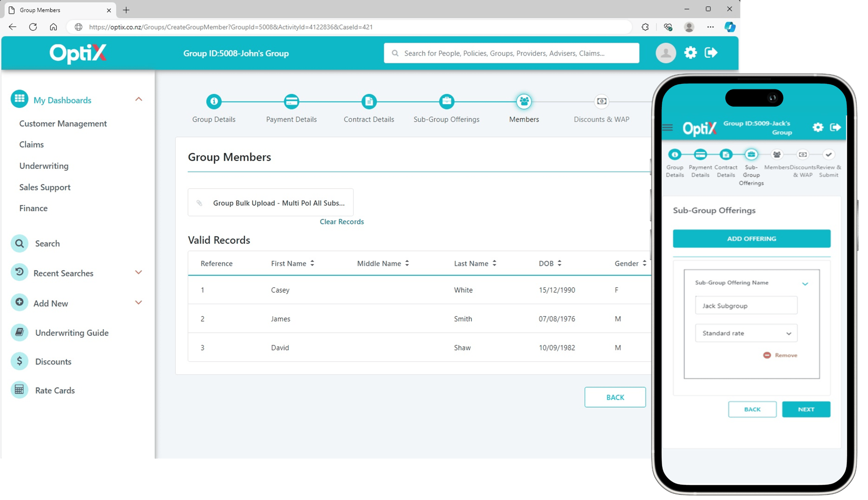This screenshot has width=868, height=500.
Task: Click the My Dashboards grid icon
Action: pos(20,99)
